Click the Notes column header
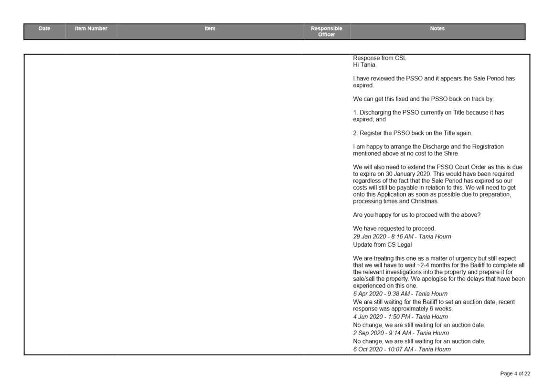The image size is (554, 392). pos(437,32)
